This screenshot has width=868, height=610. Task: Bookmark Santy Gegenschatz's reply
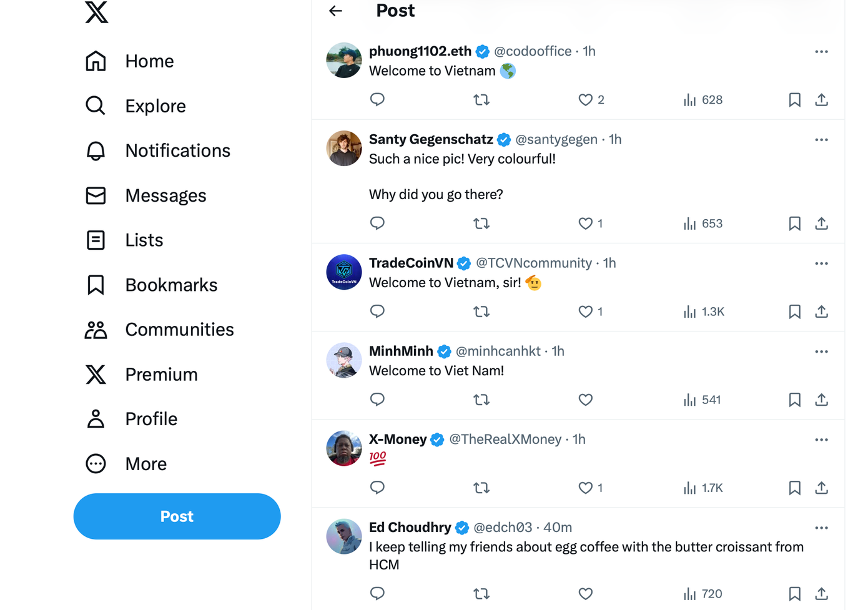(x=794, y=224)
